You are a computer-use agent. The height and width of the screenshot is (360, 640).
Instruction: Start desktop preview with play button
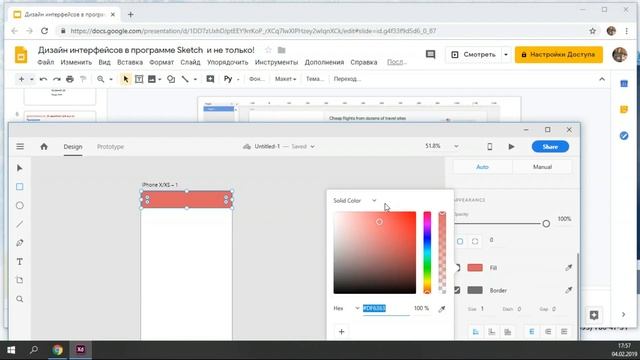point(511,147)
